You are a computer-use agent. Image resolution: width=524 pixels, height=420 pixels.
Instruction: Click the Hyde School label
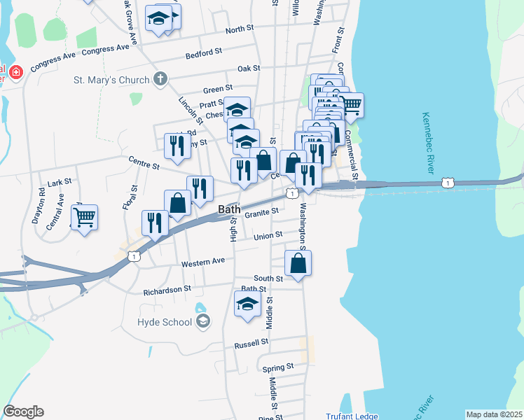pyautogui.click(x=165, y=322)
